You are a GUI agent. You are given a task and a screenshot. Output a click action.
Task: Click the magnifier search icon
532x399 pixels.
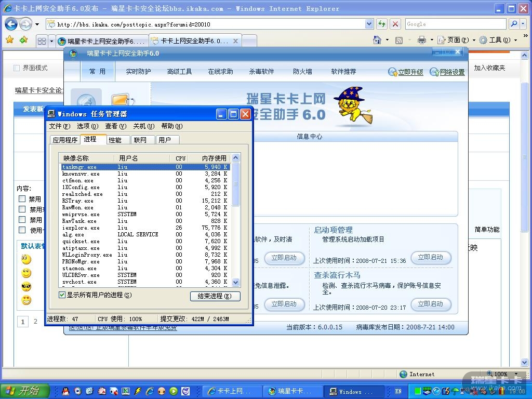(514, 24)
